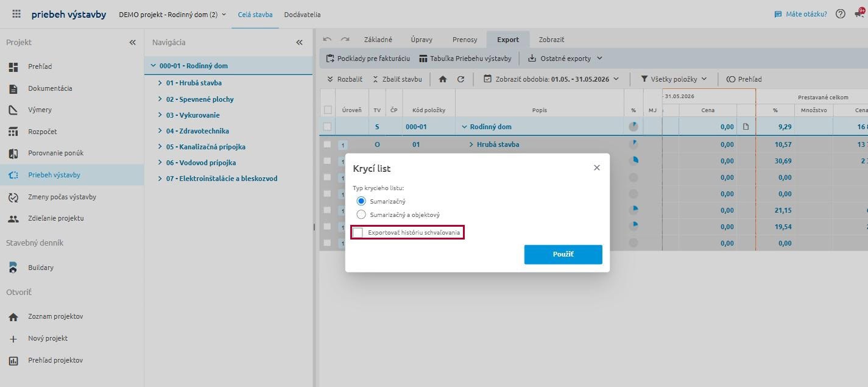
Task: Collapse the Navigácia panel
Action: [x=299, y=42]
